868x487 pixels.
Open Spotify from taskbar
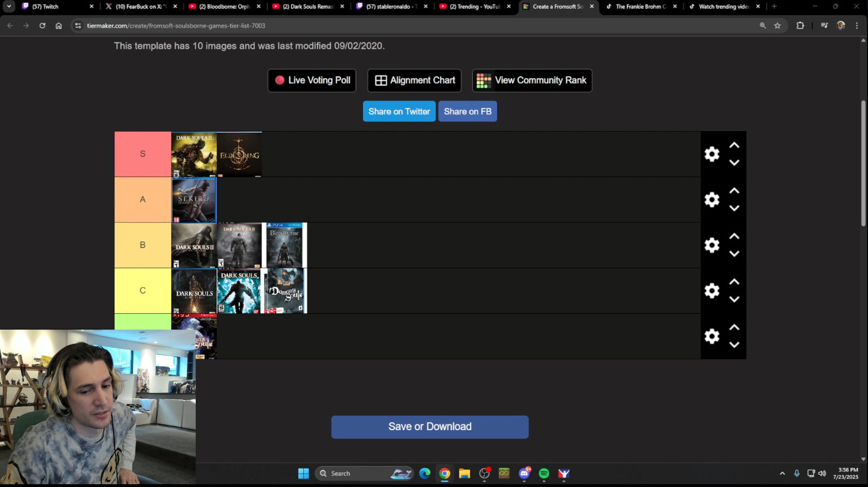tap(544, 474)
